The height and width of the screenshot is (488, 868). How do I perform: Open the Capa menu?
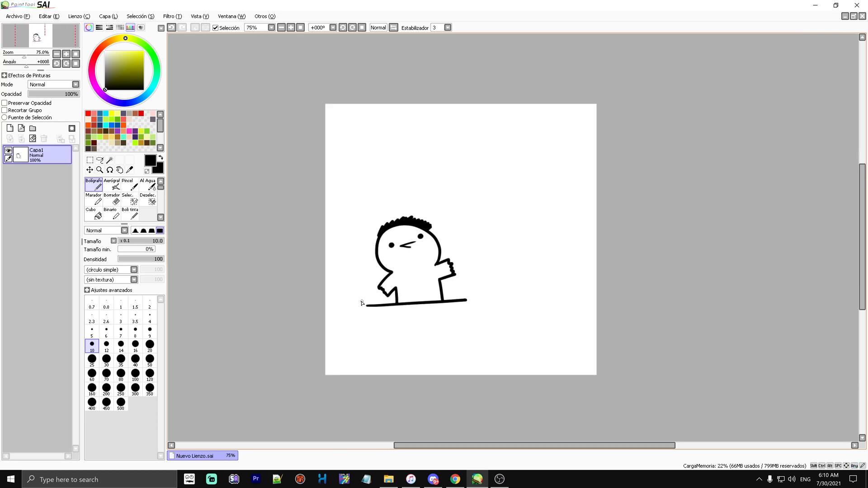tap(108, 16)
